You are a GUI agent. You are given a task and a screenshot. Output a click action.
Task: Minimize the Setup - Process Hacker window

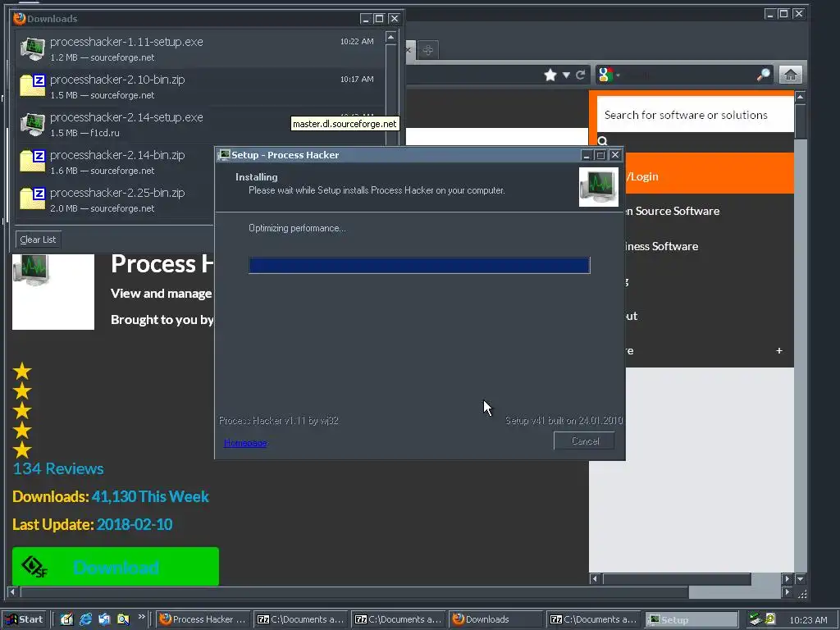(586, 155)
